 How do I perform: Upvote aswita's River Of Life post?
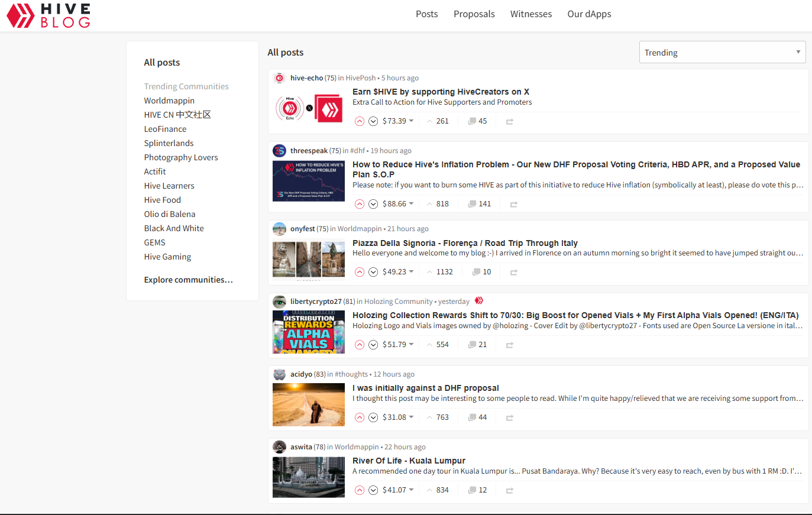(360, 490)
